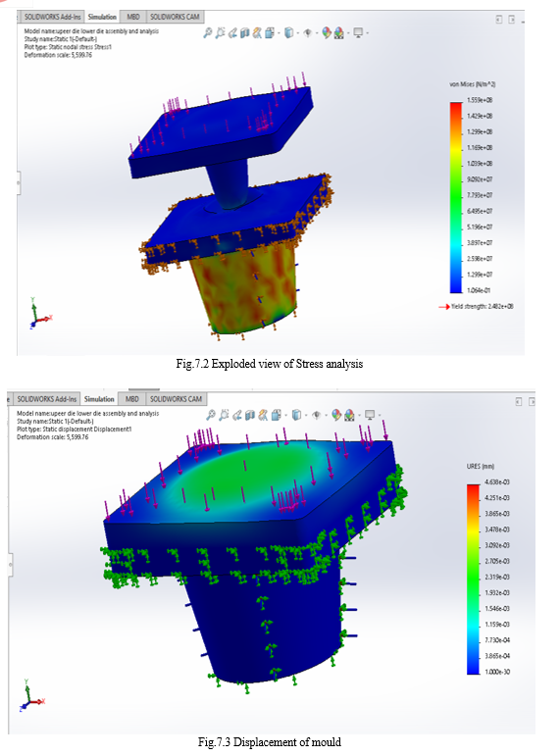
Task: Open MBD tab in the displacement plot window
Action: (131, 399)
